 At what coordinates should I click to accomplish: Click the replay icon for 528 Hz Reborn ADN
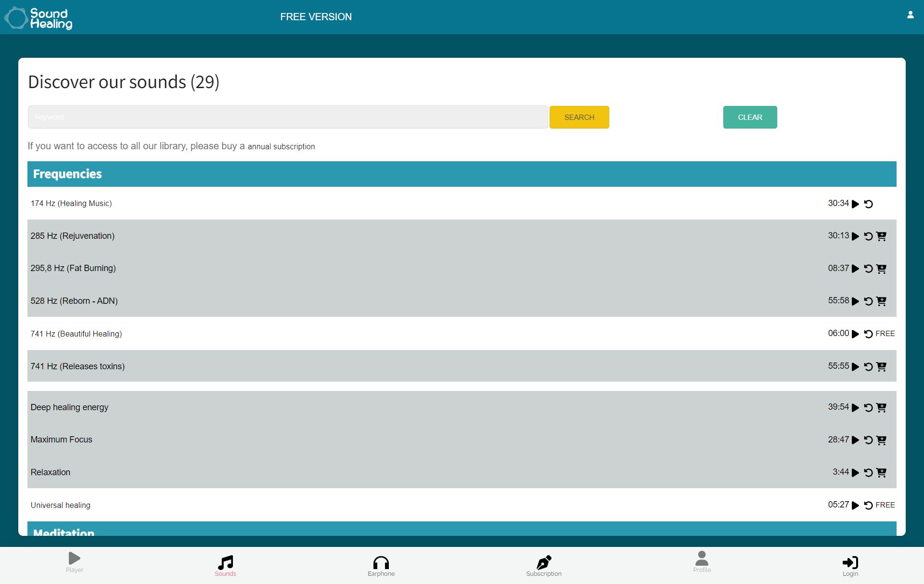tap(869, 301)
